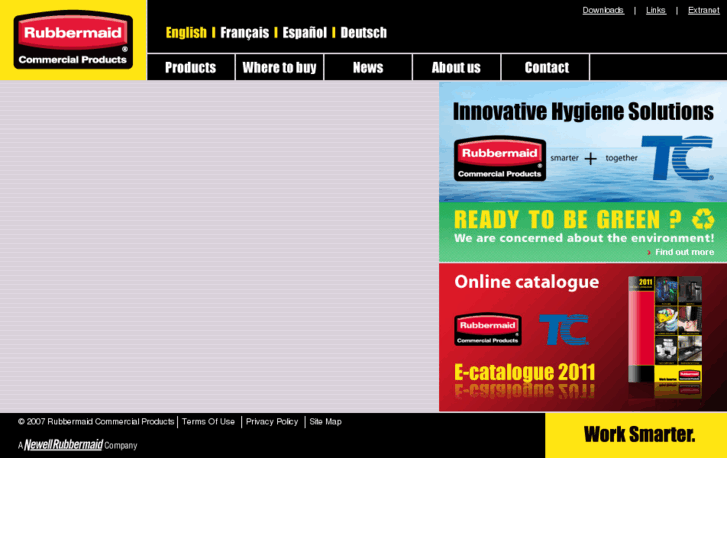Switch language to English
This screenshot has width=727, height=545.
(x=186, y=33)
